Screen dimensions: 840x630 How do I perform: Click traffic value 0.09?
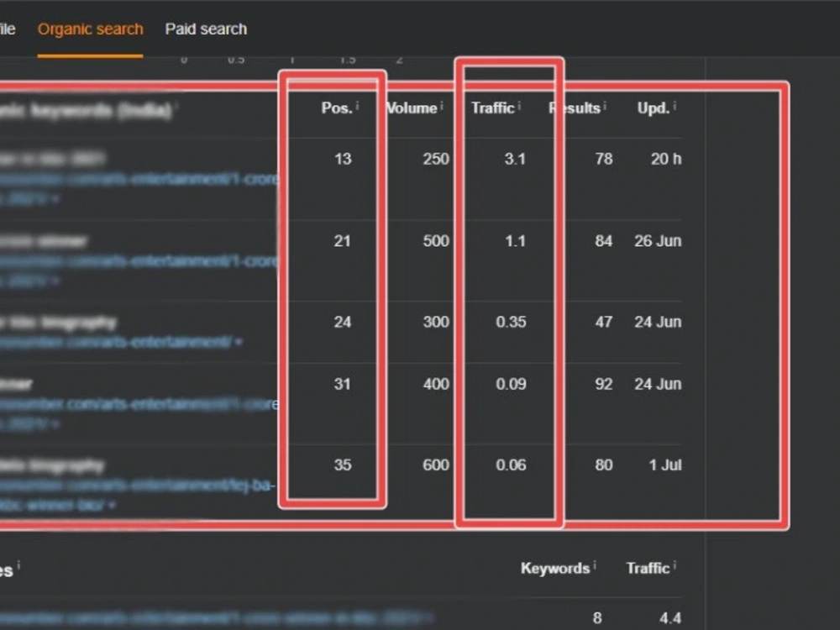tap(511, 384)
